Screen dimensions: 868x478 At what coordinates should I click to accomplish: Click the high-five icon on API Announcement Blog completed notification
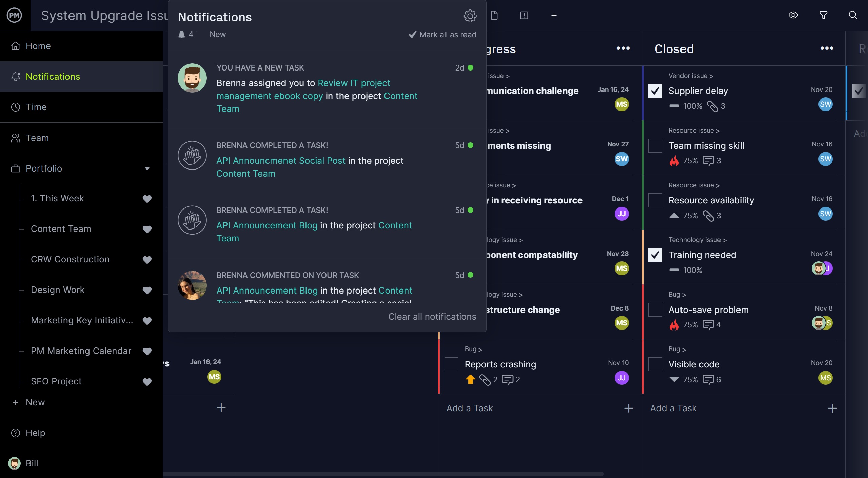[x=192, y=220]
